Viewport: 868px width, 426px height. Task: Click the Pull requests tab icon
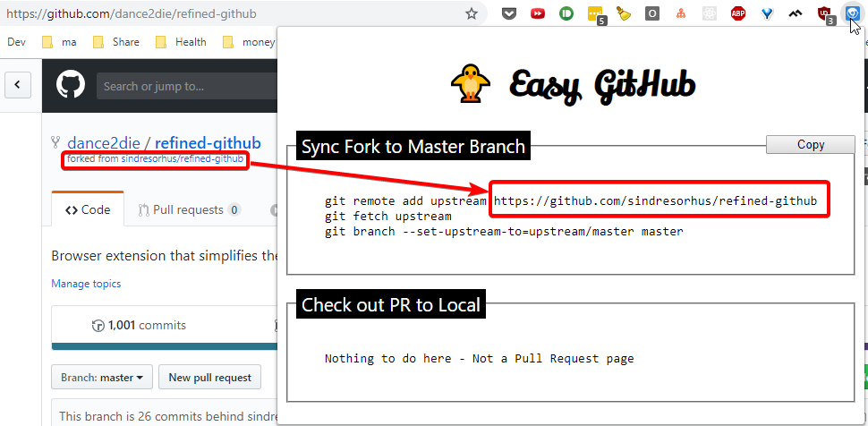click(x=144, y=210)
